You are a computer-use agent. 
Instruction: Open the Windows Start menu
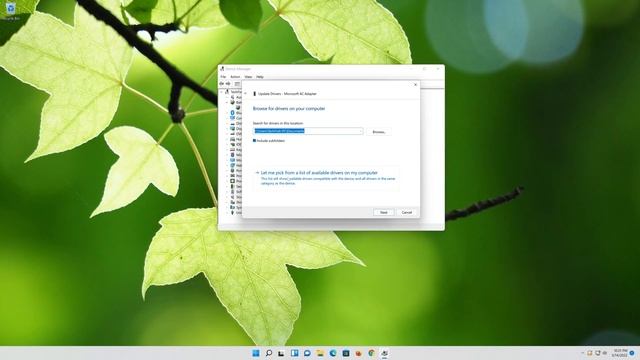click(256, 353)
